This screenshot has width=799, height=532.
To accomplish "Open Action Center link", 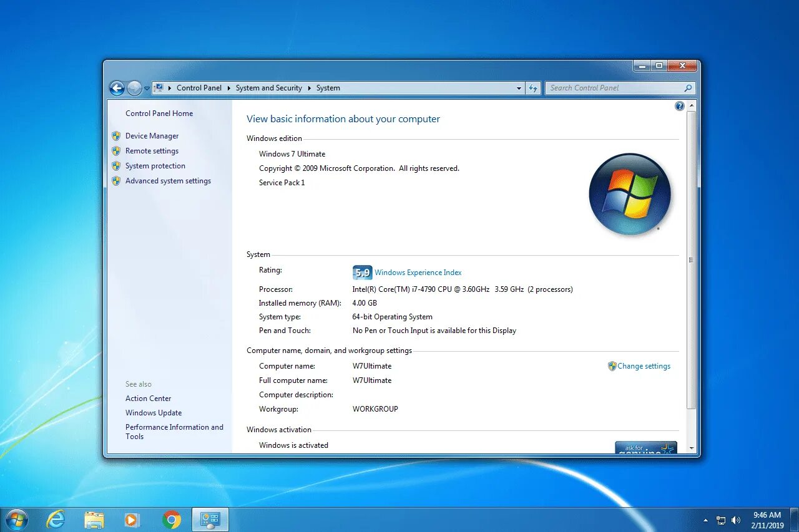I will coord(148,399).
